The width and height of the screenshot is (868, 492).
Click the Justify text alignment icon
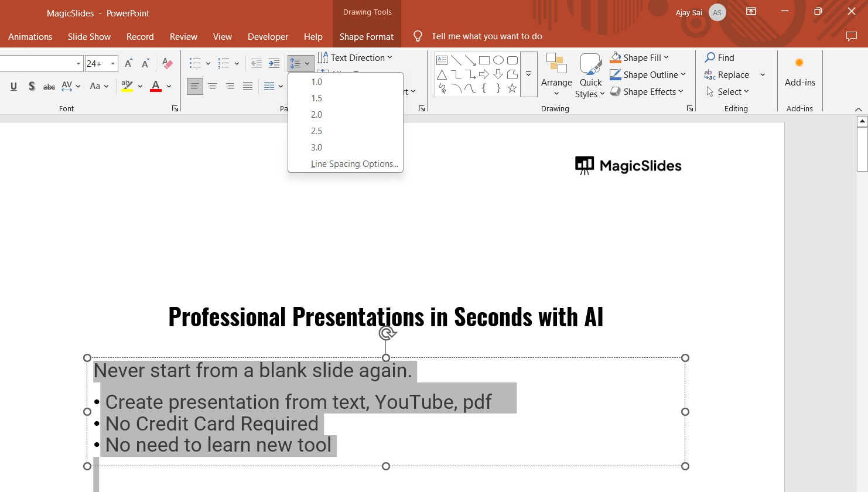[248, 86]
